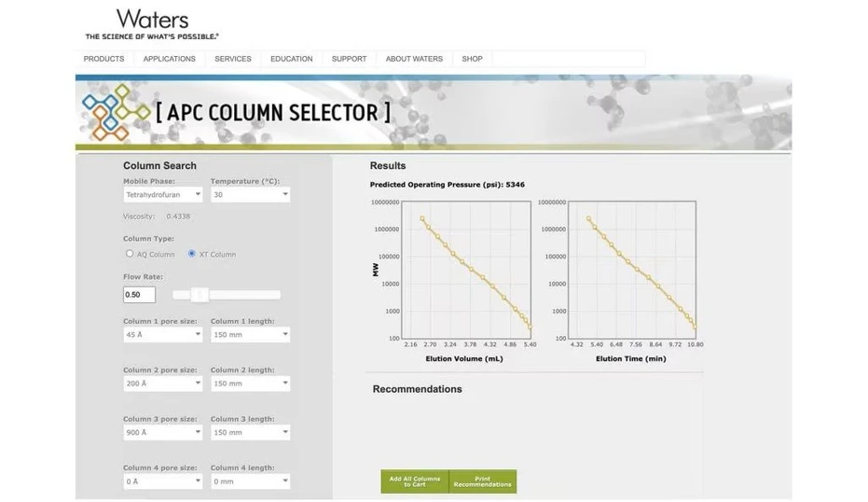Click the Elution Volume chart
Image resolution: width=868 pixels, height=502 pixels.
(x=466, y=270)
